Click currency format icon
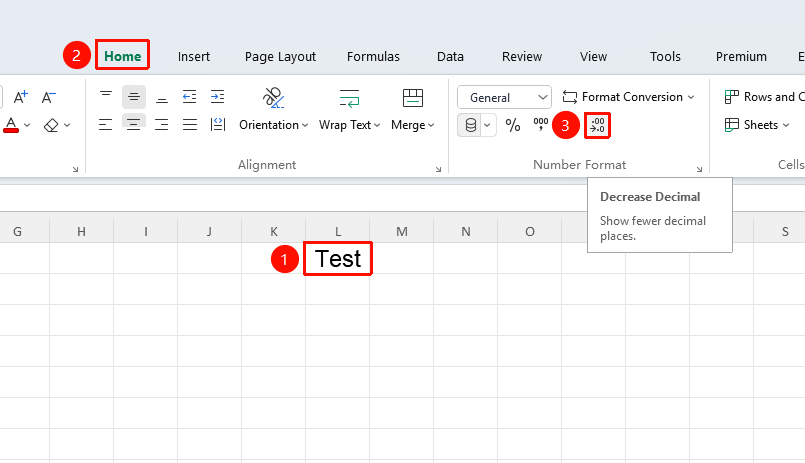Image resolution: width=805 pixels, height=463 pixels. [x=470, y=125]
